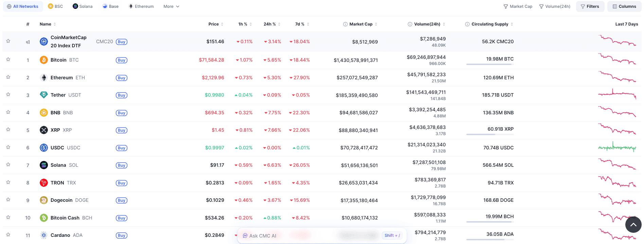644x244 pixels.
Task: Click the Dogecoin logo icon
Action: pyautogui.click(x=43, y=200)
